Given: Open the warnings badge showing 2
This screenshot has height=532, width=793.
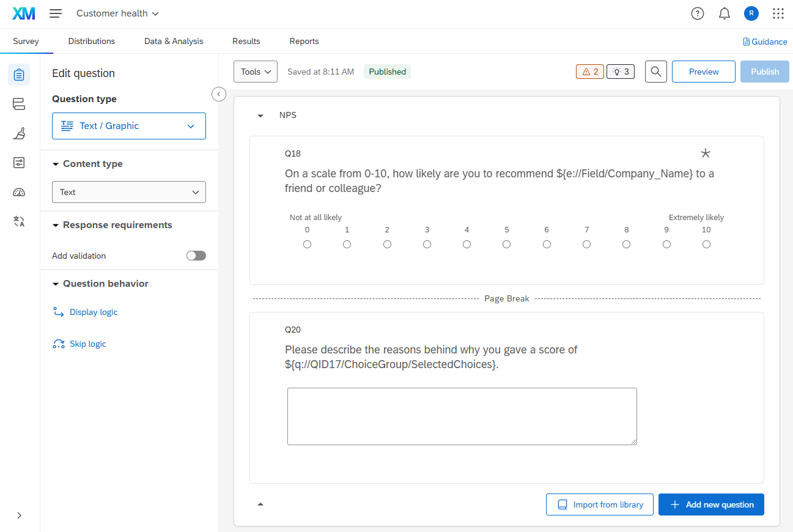Looking at the screenshot, I should (x=590, y=72).
